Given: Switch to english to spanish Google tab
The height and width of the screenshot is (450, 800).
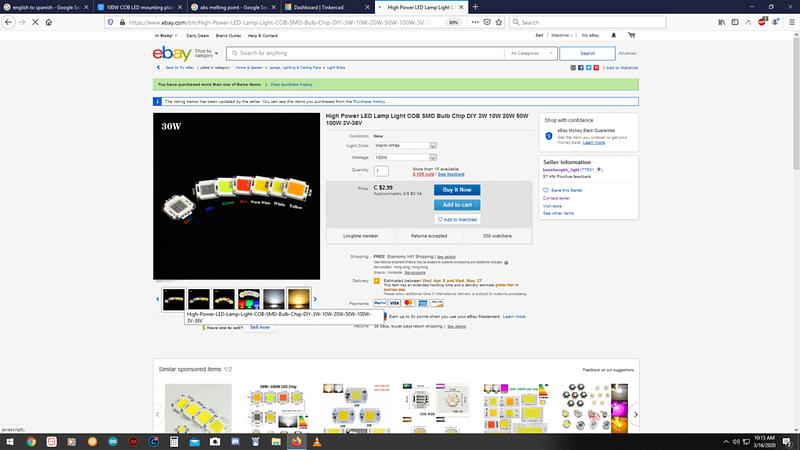Looking at the screenshot, I should (x=46, y=7).
